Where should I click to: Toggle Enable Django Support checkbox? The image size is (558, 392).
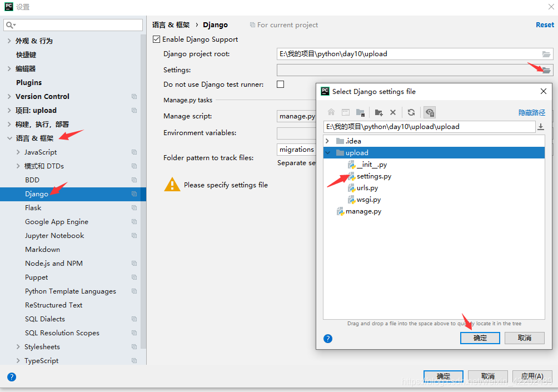tap(156, 39)
